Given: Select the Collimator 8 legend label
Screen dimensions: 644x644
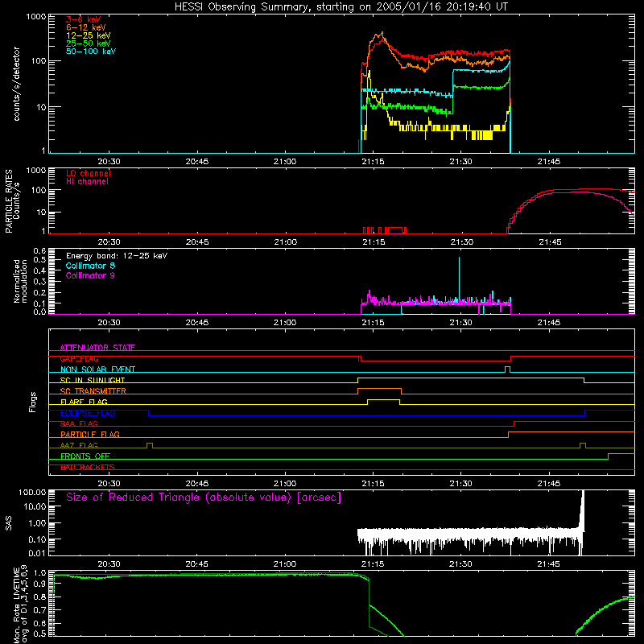Looking at the screenshot, I should 90,266.
